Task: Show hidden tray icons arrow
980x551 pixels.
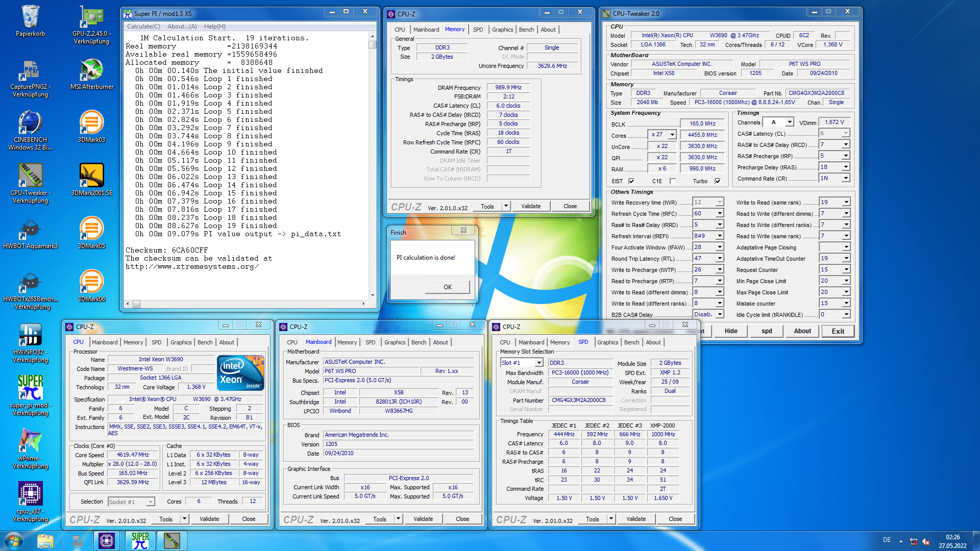Action: pyautogui.click(x=901, y=541)
